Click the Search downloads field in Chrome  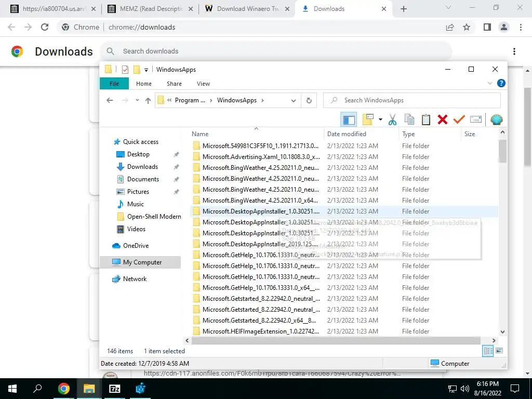276,51
